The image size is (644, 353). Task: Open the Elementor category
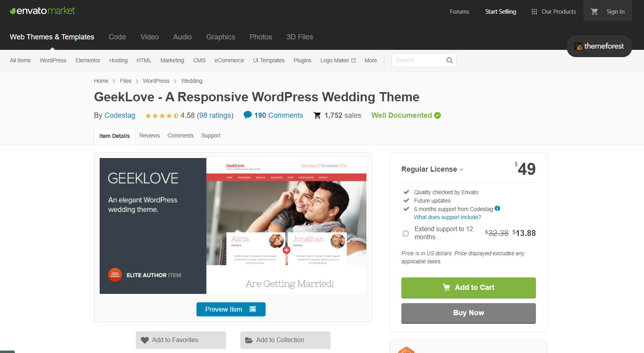[88, 60]
